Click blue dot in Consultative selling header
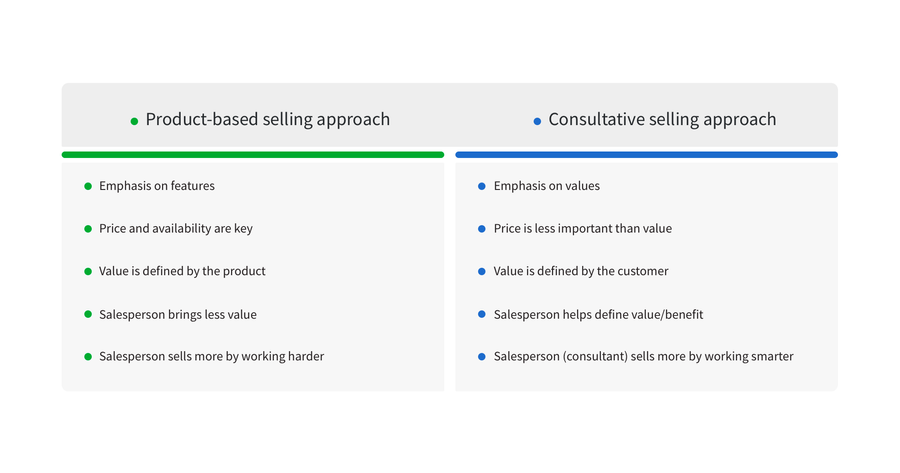The width and height of the screenshot is (900, 473). [x=537, y=121]
